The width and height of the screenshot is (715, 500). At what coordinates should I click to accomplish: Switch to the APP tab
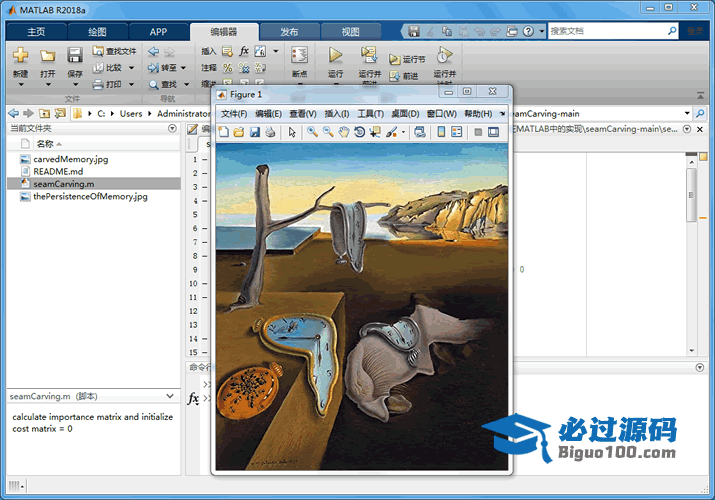tap(159, 32)
